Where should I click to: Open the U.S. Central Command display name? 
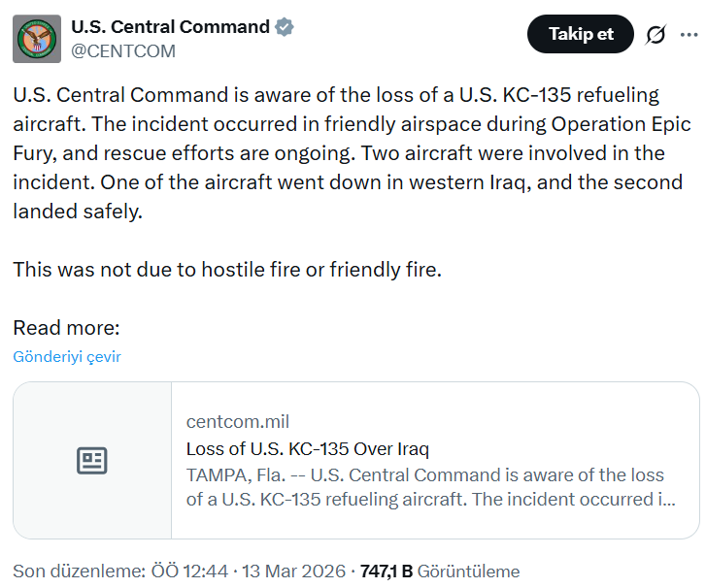click(171, 27)
